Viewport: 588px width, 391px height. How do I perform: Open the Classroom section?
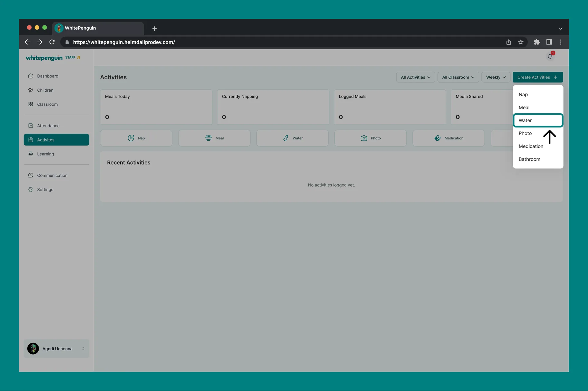pos(56,104)
